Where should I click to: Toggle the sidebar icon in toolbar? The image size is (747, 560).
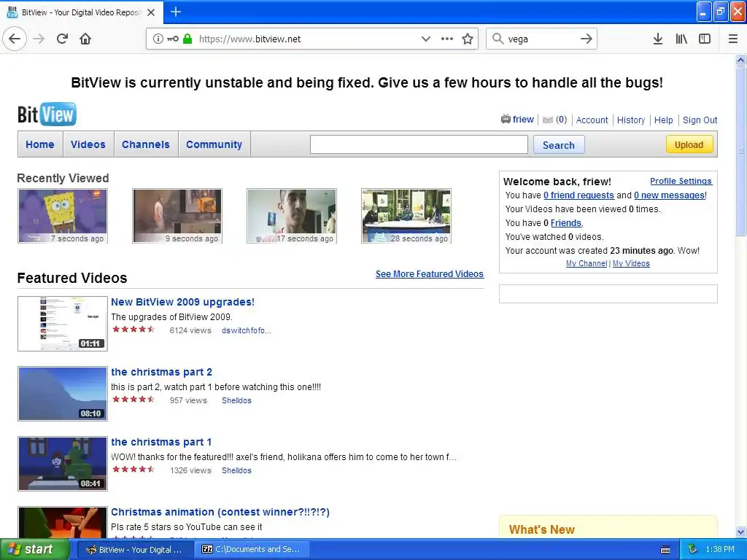point(705,39)
